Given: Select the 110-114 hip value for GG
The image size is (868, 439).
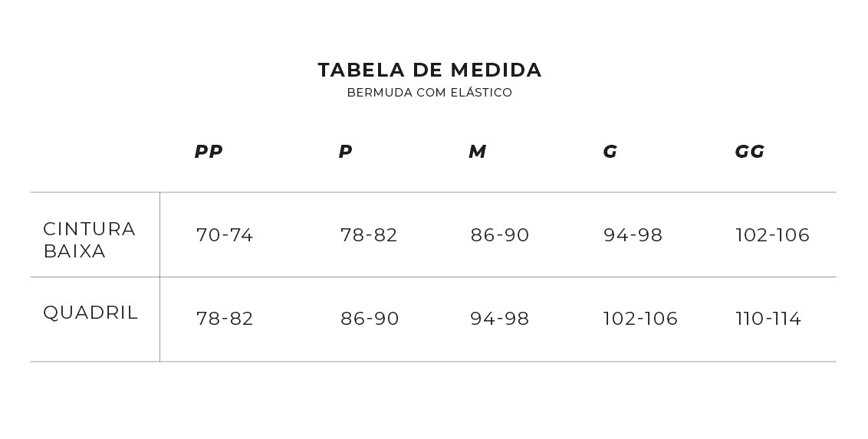Looking at the screenshot, I should [768, 319].
